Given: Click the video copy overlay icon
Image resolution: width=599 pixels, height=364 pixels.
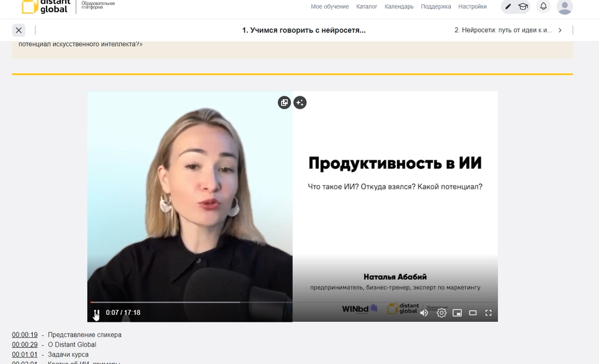Looking at the screenshot, I should click(x=284, y=102).
